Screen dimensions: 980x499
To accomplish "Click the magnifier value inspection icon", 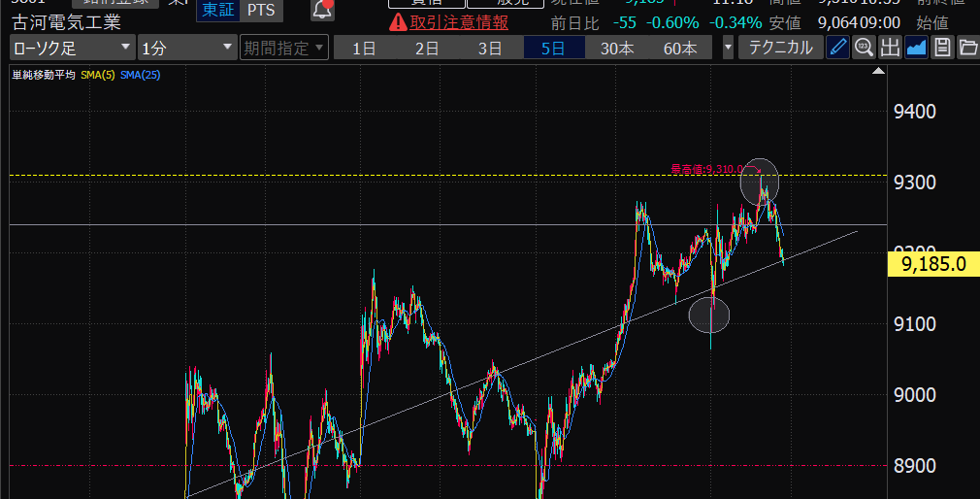I will point(865,48).
